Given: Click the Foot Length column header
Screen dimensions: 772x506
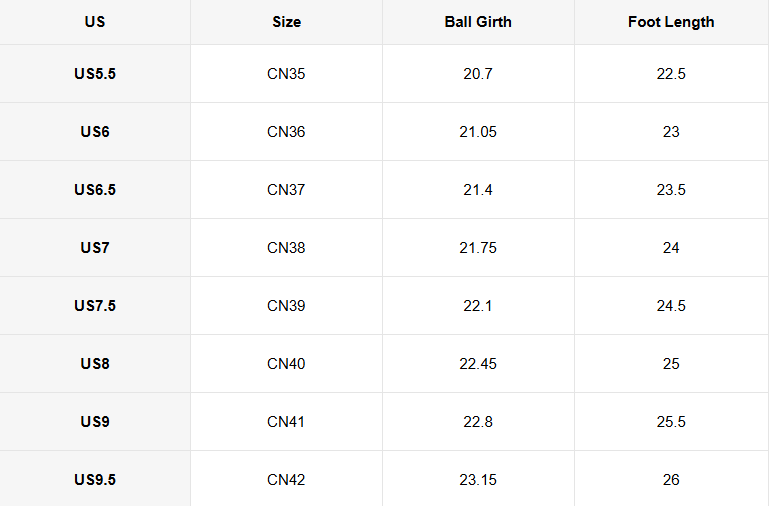Looking at the screenshot, I should tap(671, 22).
